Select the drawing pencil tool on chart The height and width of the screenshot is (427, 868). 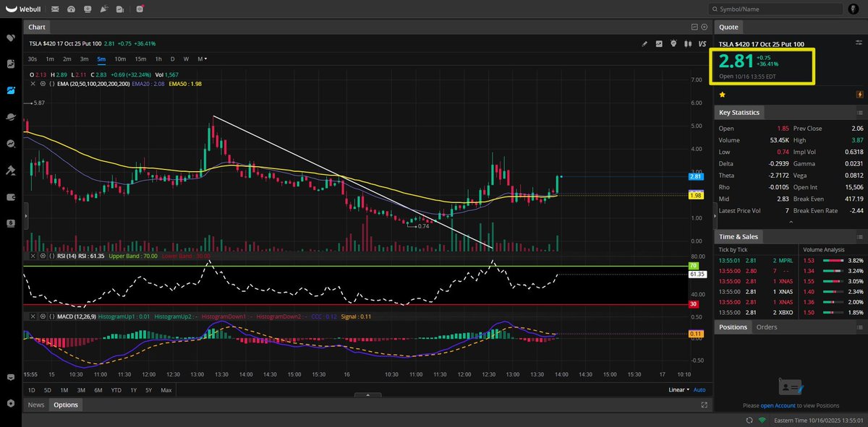coord(645,43)
